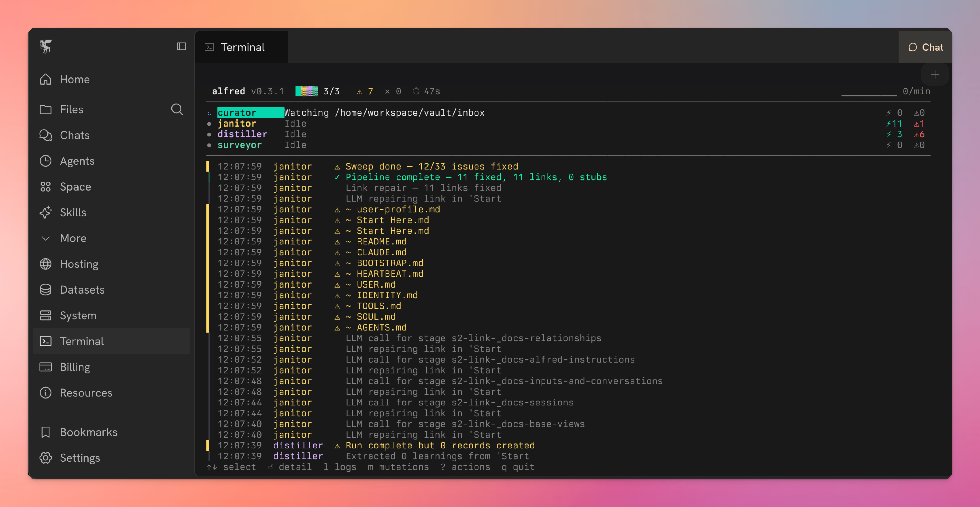Select Billing in the sidebar

point(75,367)
